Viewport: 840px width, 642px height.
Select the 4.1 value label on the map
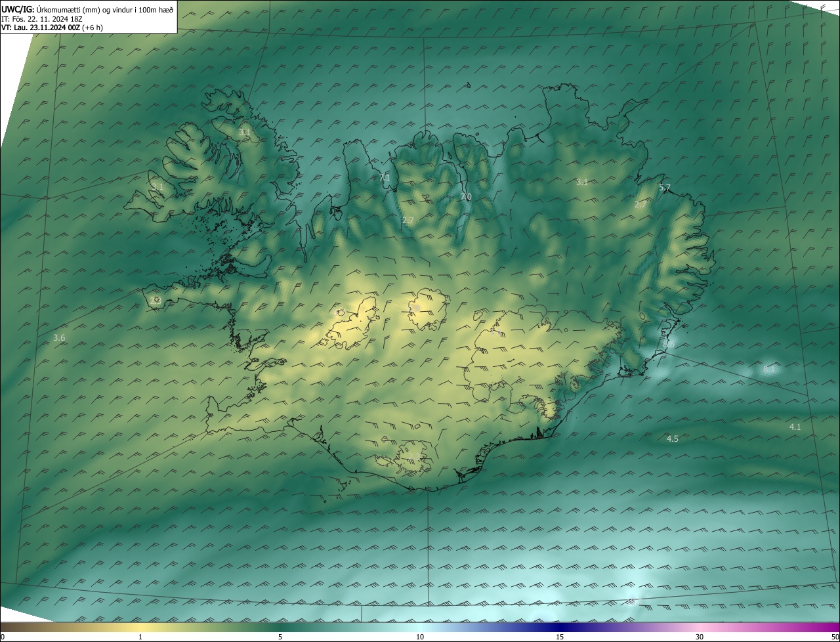point(795,427)
